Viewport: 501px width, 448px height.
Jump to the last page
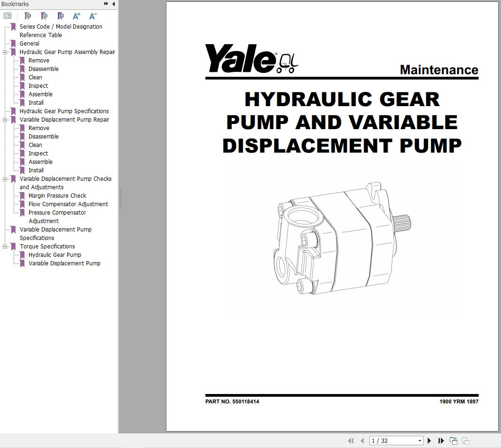click(x=441, y=440)
